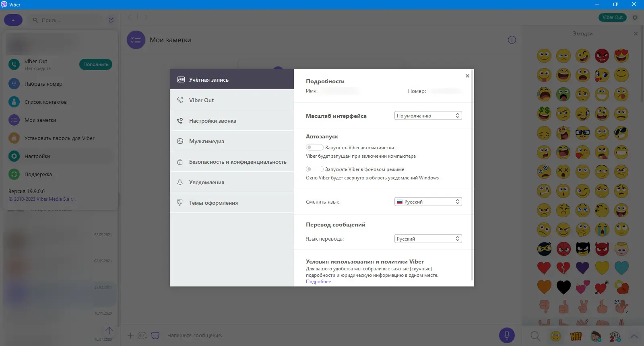Select Установить пароль для Viber

coord(60,138)
